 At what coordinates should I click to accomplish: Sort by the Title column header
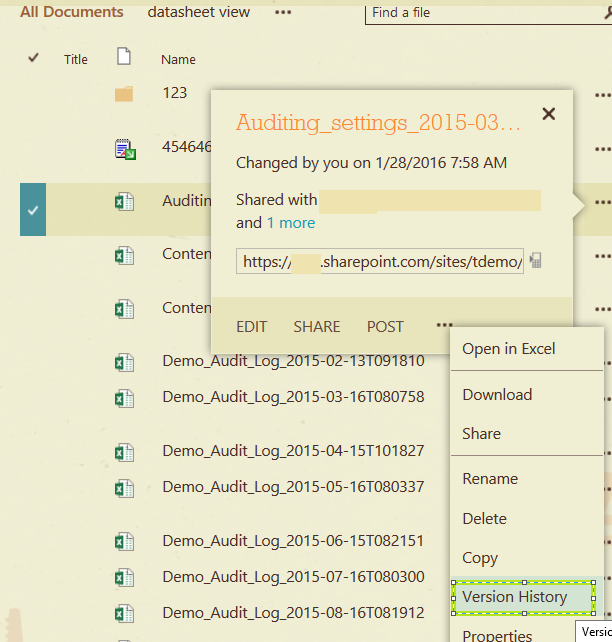76,60
